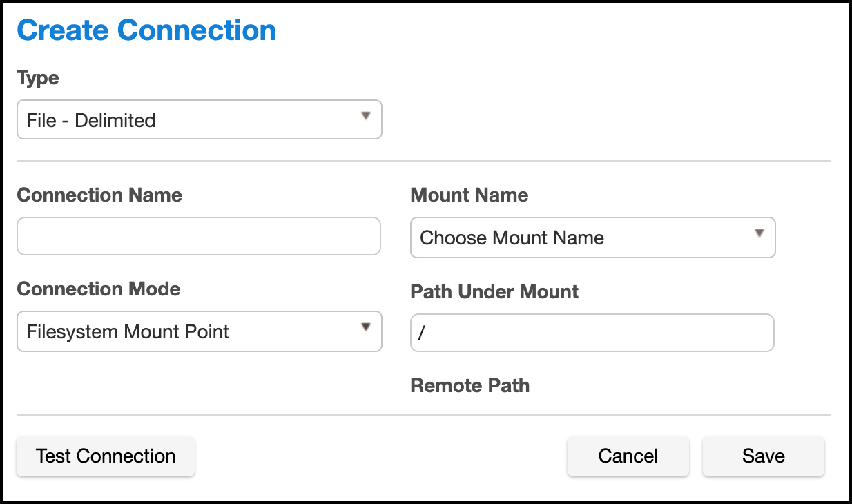Click the Mount Name label
The image size is (852, 504).
469,195
